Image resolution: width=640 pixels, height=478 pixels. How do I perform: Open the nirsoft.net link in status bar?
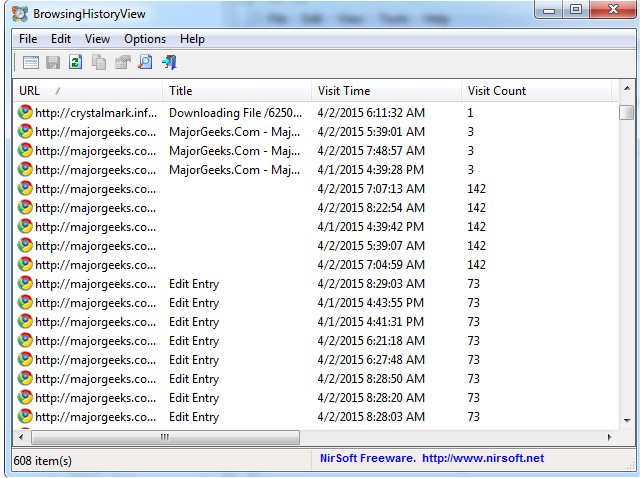tap(482, 458)
